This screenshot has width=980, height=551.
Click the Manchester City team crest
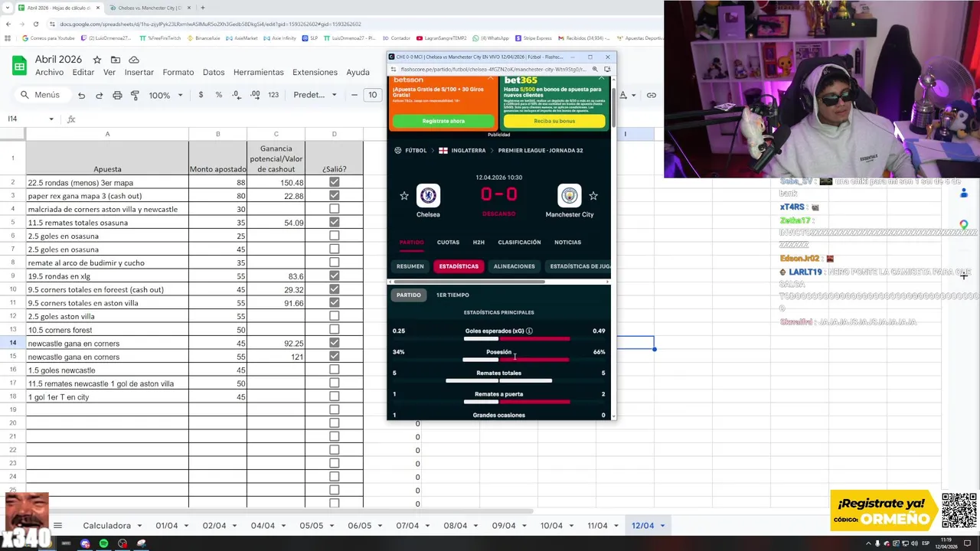click(x=569, y=195)
